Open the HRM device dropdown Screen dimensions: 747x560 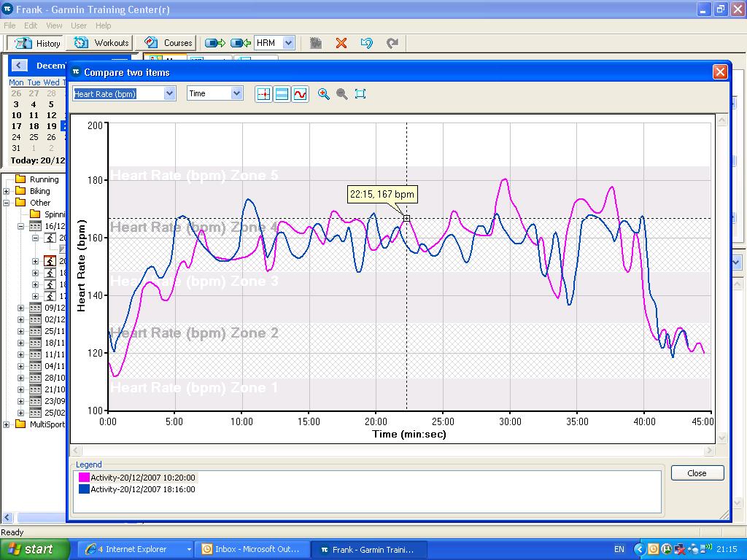coord(287,43)
